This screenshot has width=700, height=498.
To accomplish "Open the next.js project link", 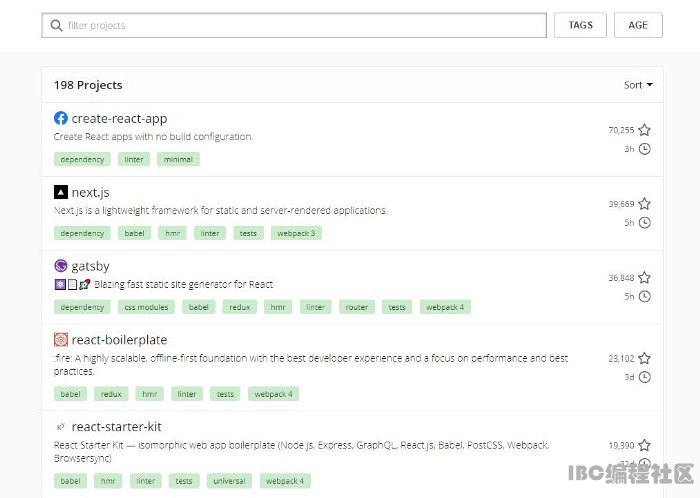I will point(90,192).
